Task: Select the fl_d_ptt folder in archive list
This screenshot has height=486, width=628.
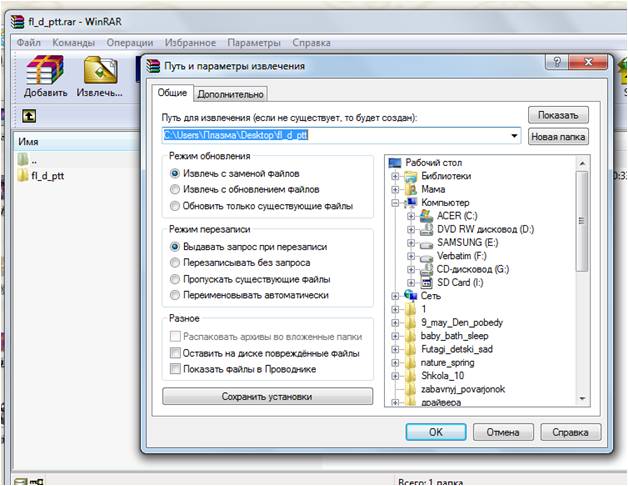Action: 41,175
